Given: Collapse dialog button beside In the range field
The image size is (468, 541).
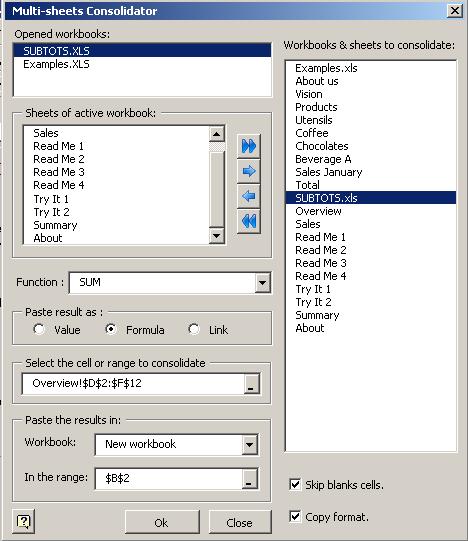Looking at the screenshot, I should (x=249, y=479).
